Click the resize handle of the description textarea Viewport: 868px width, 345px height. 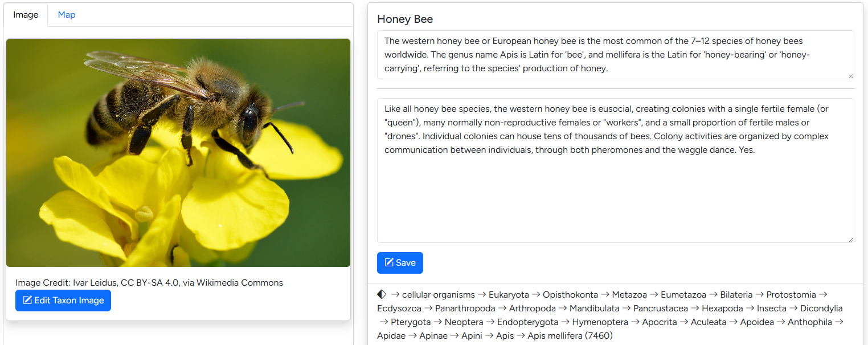tap(851, 239)
